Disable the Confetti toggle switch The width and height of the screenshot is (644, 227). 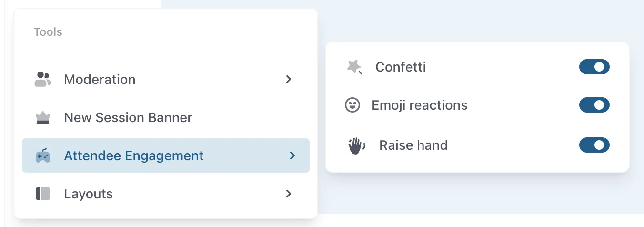point(594,67)
